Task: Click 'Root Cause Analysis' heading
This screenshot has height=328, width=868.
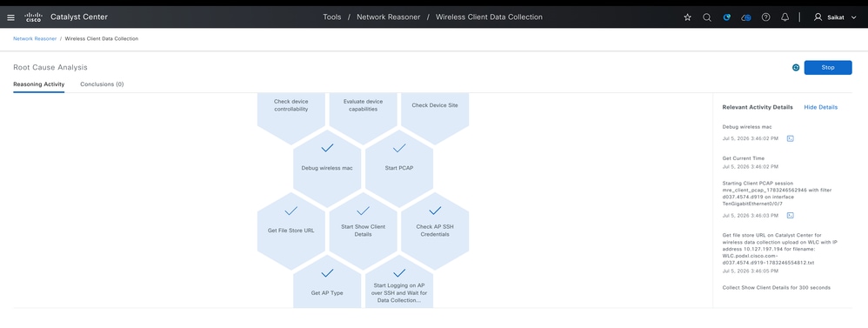Action: (x=50, y=67)
